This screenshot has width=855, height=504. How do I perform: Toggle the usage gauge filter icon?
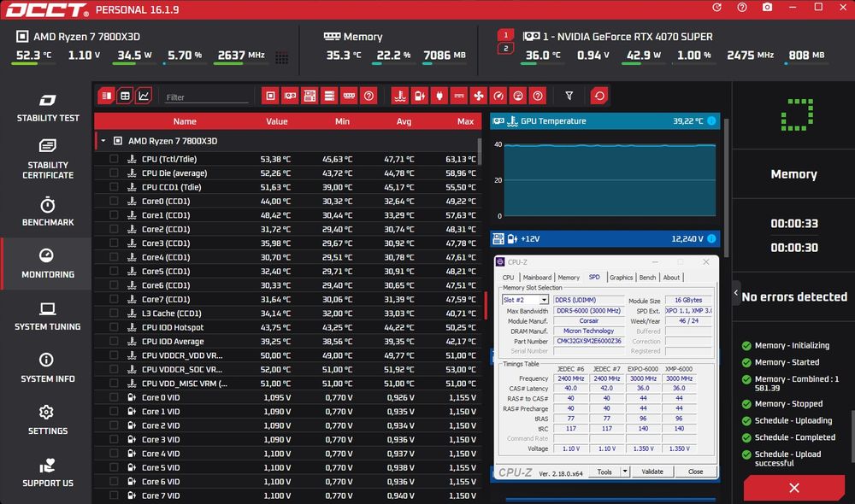click(518, 96)
